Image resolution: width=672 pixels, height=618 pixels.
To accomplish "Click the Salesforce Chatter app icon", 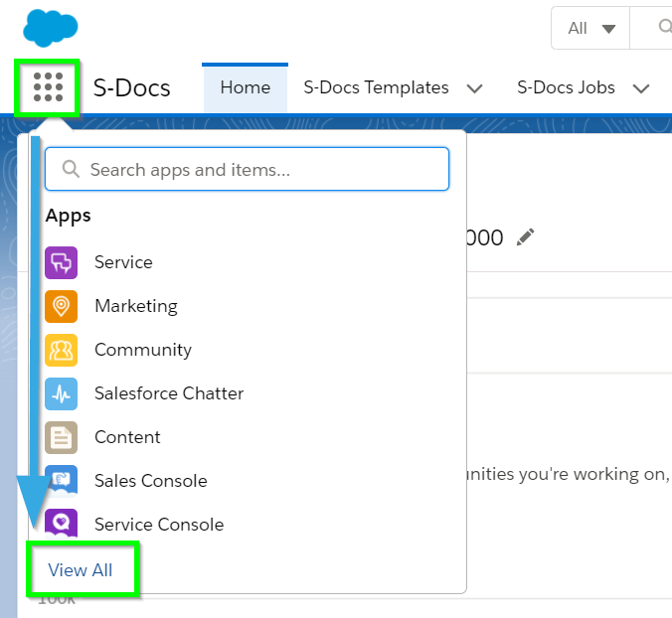I will [62, 393].
